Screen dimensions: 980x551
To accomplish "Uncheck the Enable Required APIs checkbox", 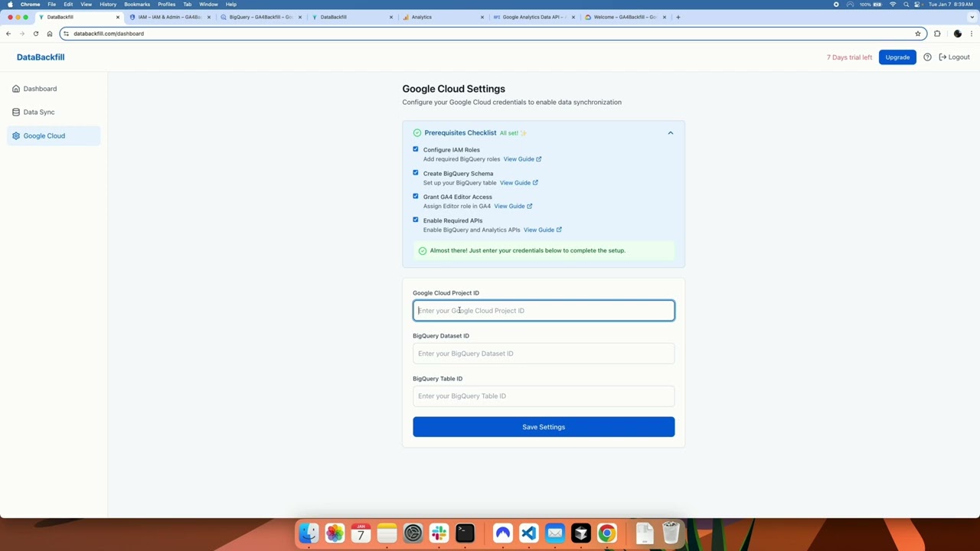I will [x=416, y=220].
